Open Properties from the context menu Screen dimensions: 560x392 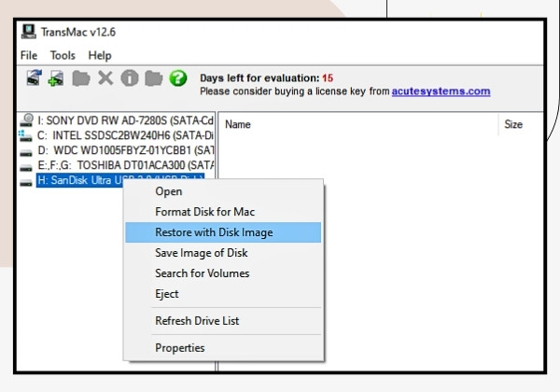tap(223, 348)
